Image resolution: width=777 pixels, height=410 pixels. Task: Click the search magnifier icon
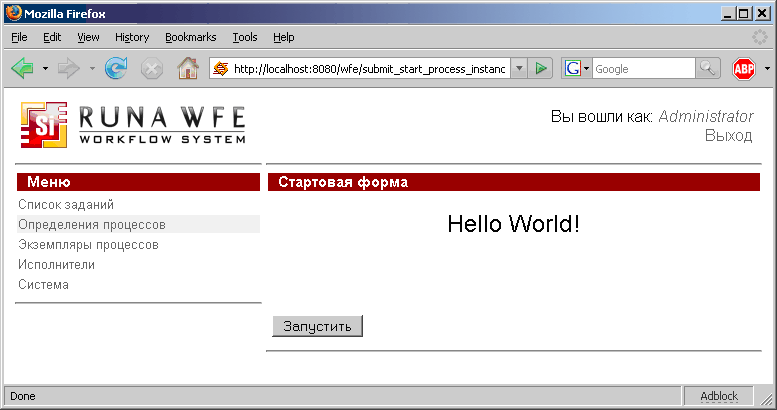tap(707, 68)
